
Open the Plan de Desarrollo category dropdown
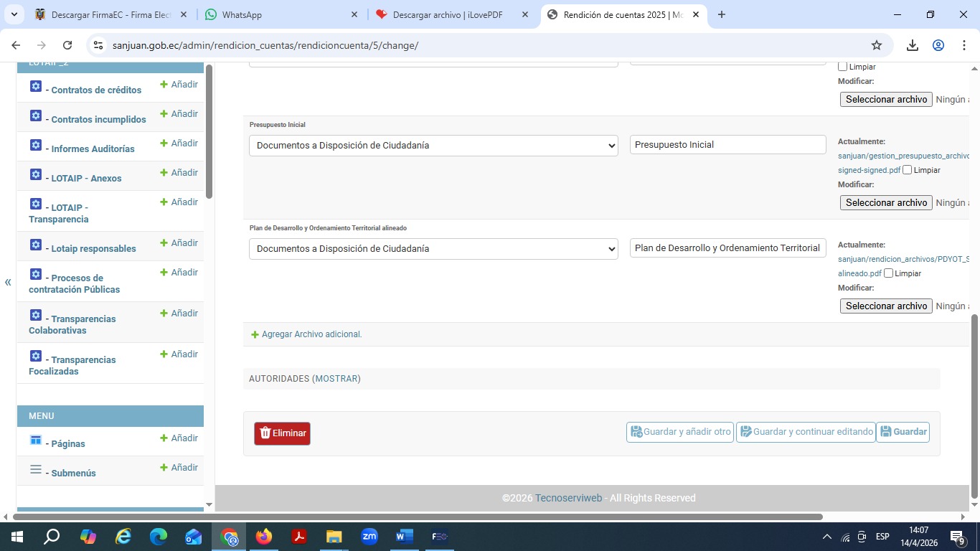433,249
